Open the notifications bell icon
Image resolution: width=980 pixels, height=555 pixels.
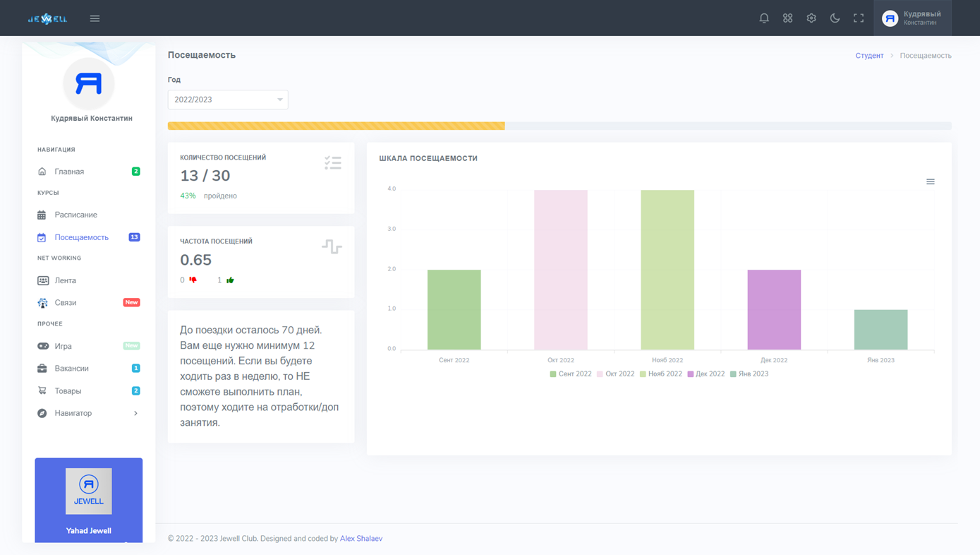764,18
